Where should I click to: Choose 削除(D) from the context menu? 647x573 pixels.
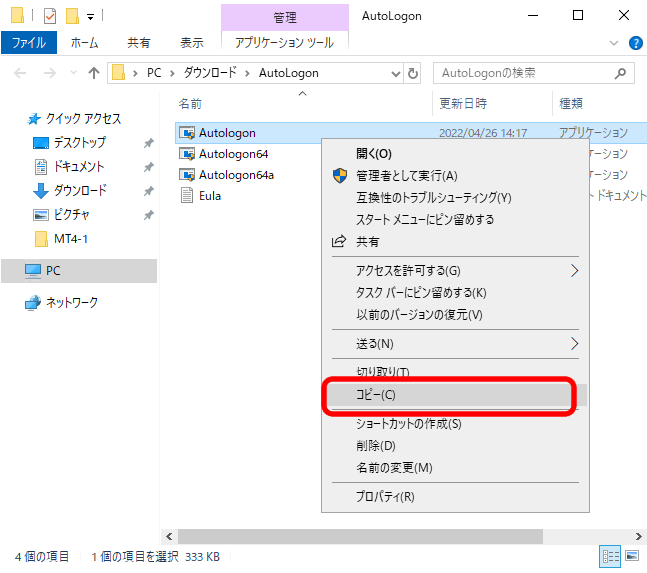[455, 446]
